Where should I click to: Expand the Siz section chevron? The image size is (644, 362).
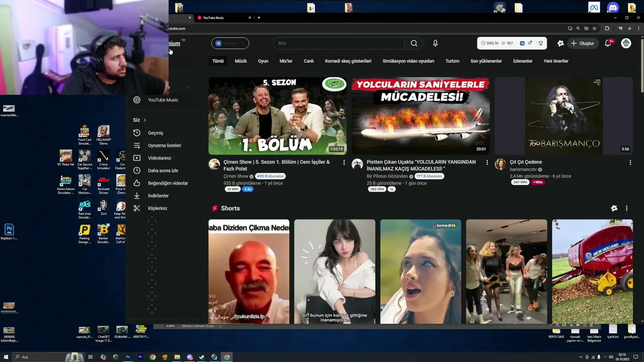click(145, 120)
